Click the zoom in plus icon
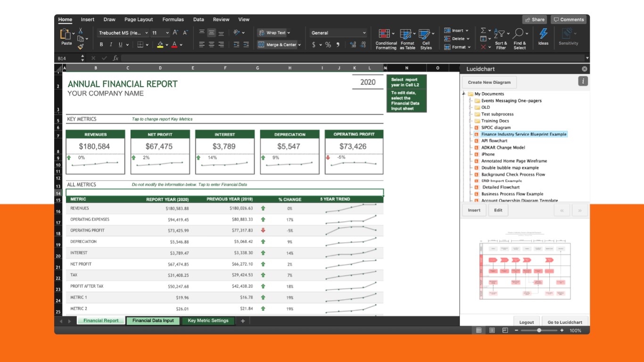The image size is (644, 362). click(561, 330)
